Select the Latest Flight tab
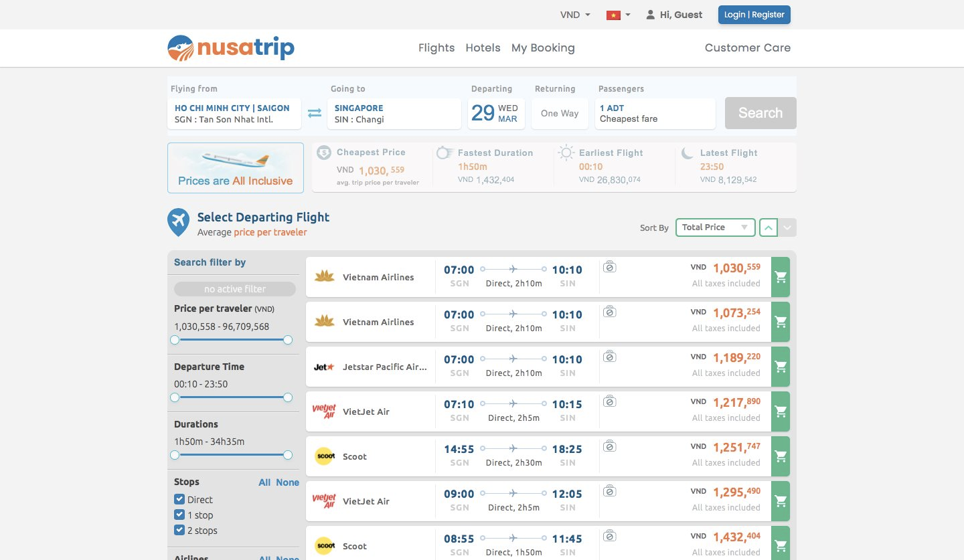The height and width of the screenshot is (560, 964). click(x=736, y=167)
